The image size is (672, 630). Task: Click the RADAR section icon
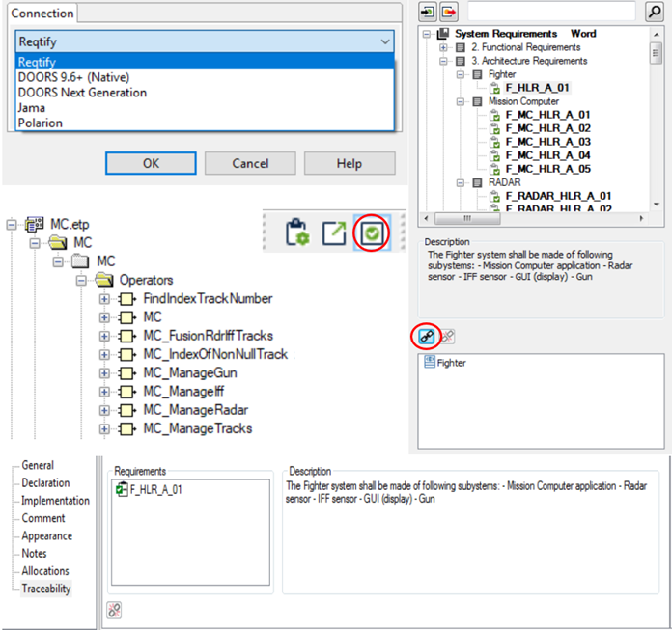(x=477, y=183)
